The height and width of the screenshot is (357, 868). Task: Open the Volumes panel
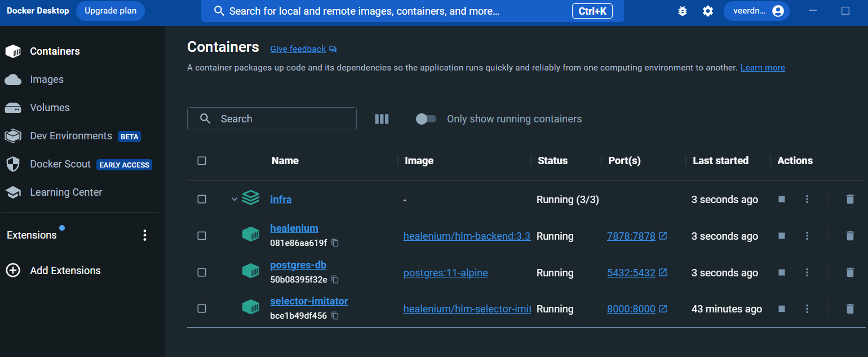pos(50,107)
